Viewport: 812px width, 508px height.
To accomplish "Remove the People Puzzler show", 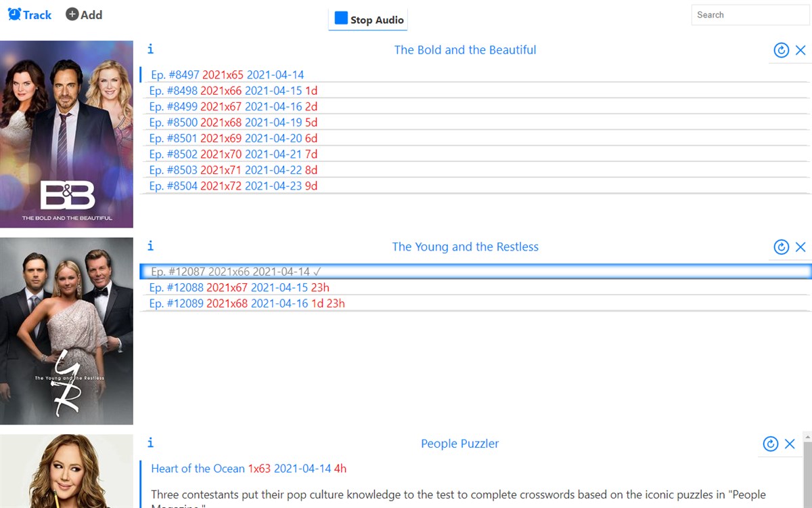I will pos(790,444).
